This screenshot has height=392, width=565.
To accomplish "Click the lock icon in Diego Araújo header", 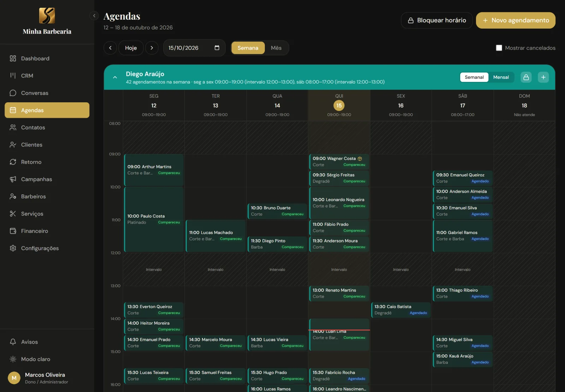I will coord(526,77).
